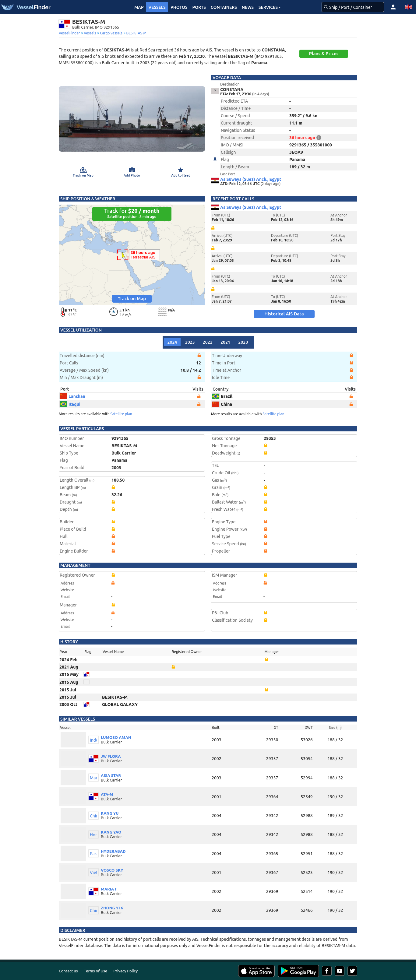Image resolution: width=416 pixels, height=980 pixels.
Task: Click the wind speed icon
Action: [x=113, y=312]
